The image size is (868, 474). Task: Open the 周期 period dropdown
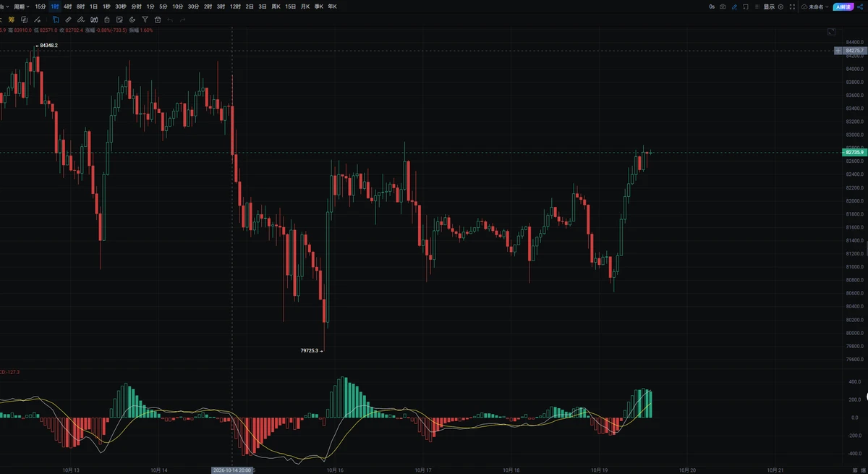point(22,7)
